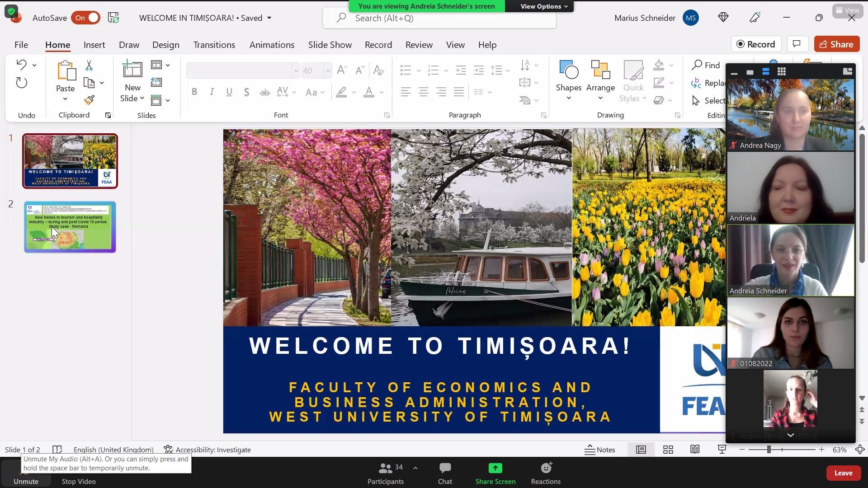Viewport: 868px width, 488px height.
Task: Start Slide Show from status bar
Action: point(722,450)
